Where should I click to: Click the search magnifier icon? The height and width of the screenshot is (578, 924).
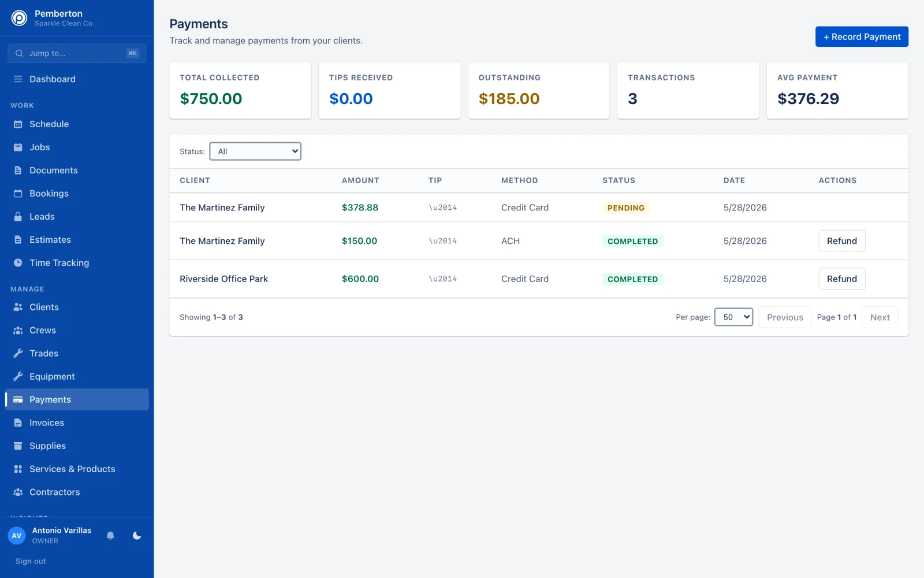click(x=19, y=53)
